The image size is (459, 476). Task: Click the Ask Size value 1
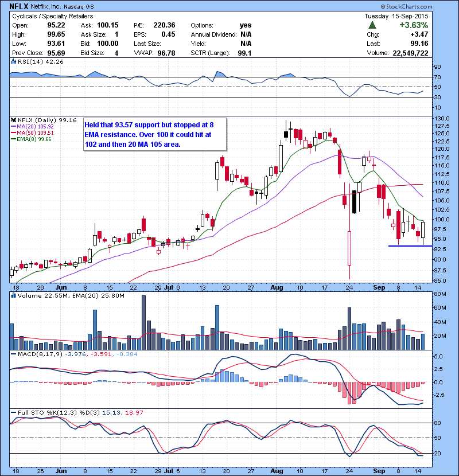click(116, 34)
